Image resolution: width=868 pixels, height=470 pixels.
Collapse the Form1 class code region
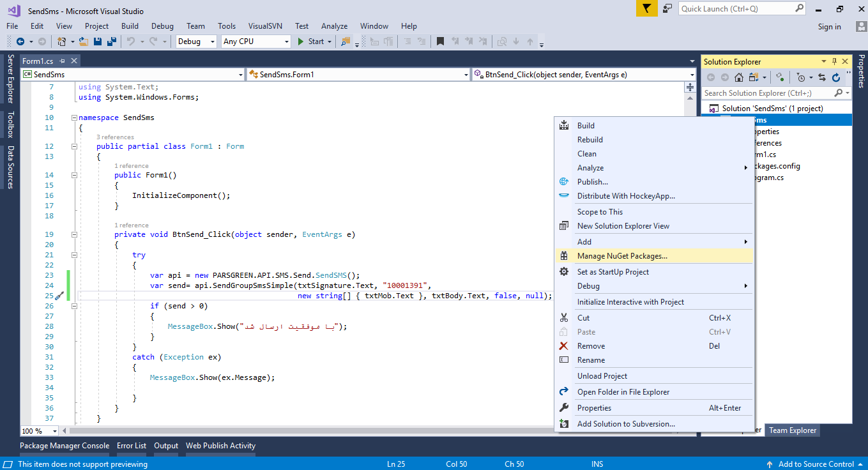(74, 146)
